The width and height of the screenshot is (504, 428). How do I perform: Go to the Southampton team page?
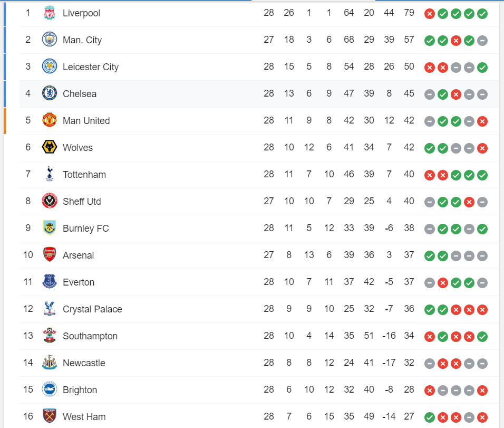coord(90,336)
